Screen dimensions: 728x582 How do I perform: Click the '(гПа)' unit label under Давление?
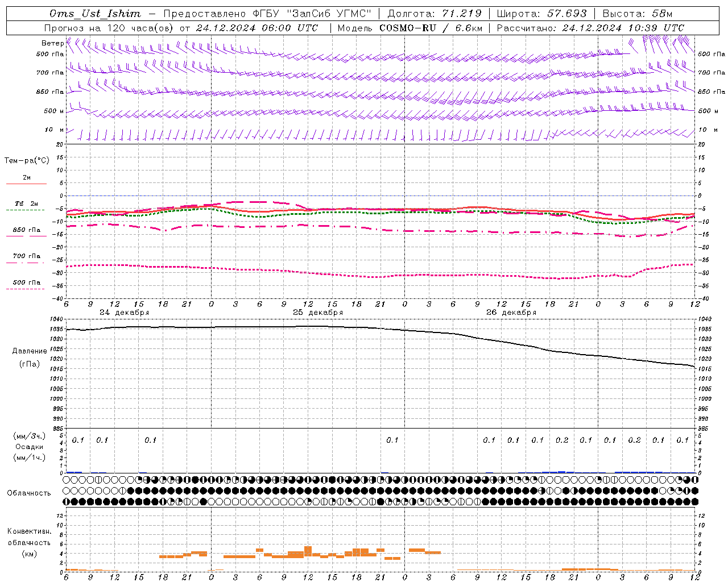[30, 364]
